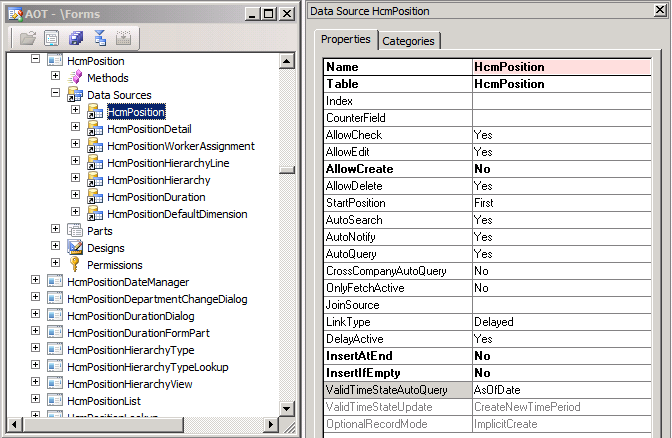The height and width of the screenshot is (438, 672).
Task: Click the Parts node icon
Action: 75,231
